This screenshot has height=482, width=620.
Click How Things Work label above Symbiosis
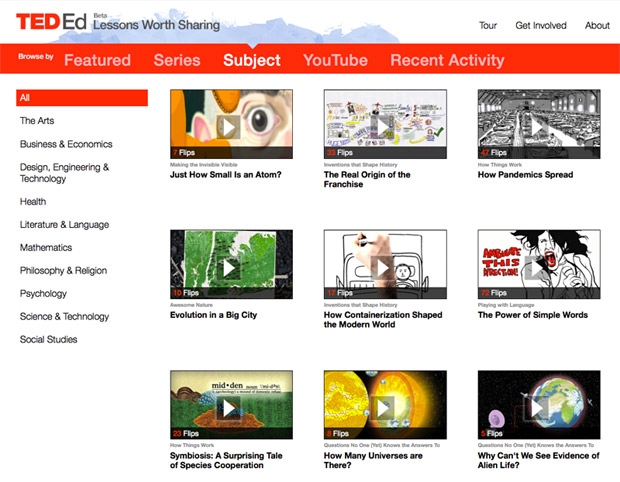click(x=192, y=445)
